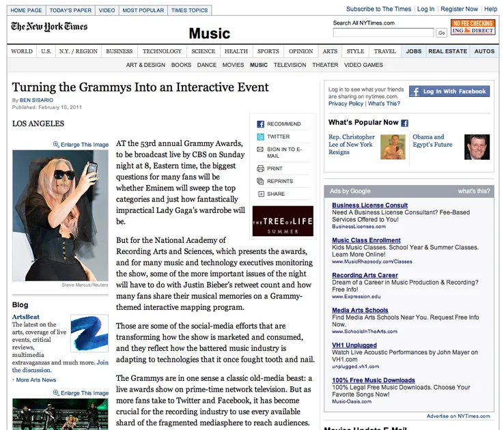Click the printer Print icon
504x430 pixels.
pos(260,169)
